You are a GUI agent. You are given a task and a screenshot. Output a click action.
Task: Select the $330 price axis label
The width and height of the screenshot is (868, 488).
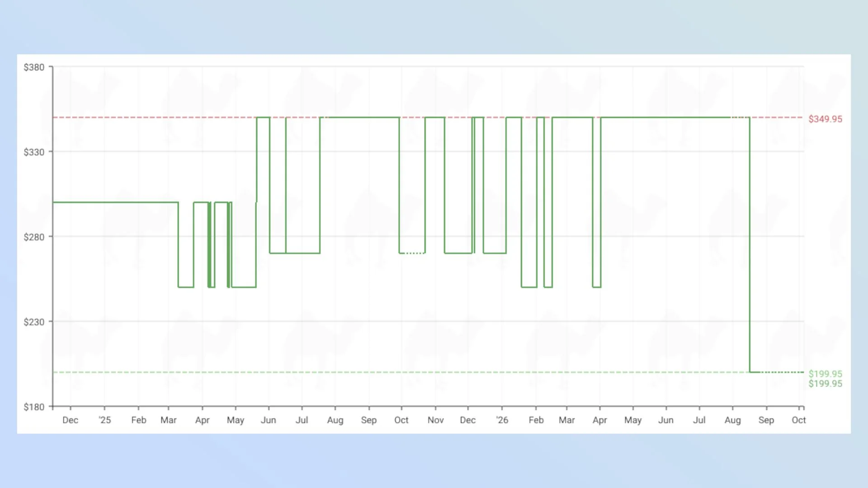click(x=34, y=152)
